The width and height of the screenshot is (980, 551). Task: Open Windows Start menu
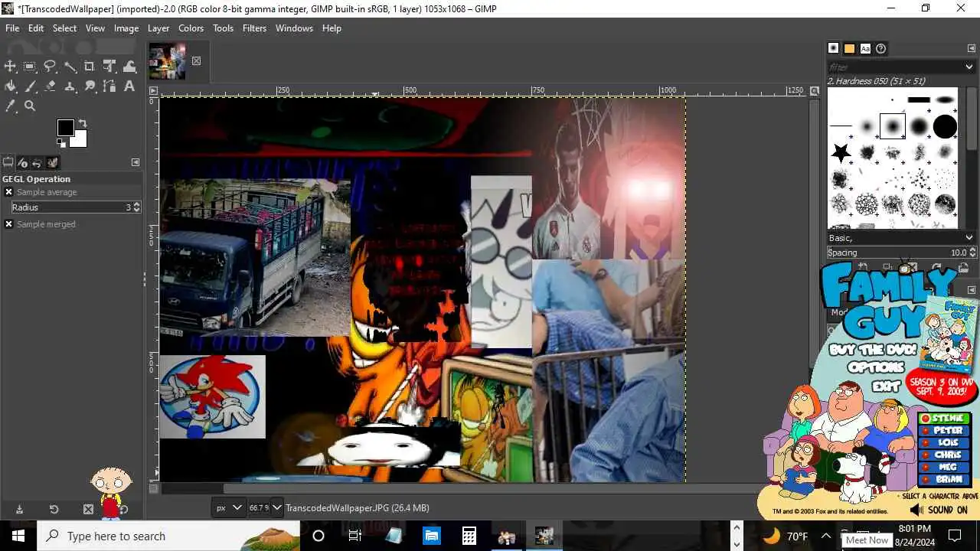[18, 536]
